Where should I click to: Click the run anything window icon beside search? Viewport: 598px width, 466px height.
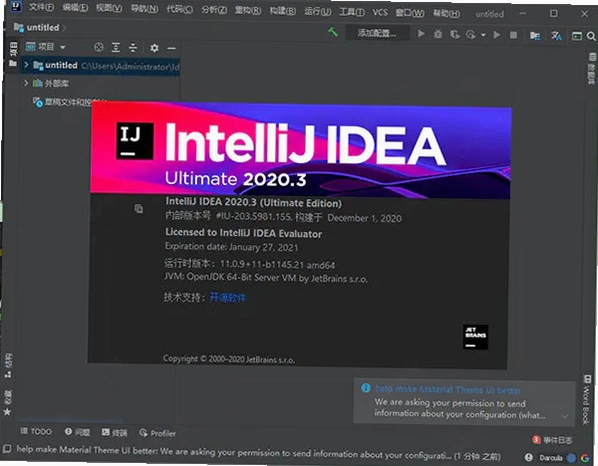pos(577,36)
